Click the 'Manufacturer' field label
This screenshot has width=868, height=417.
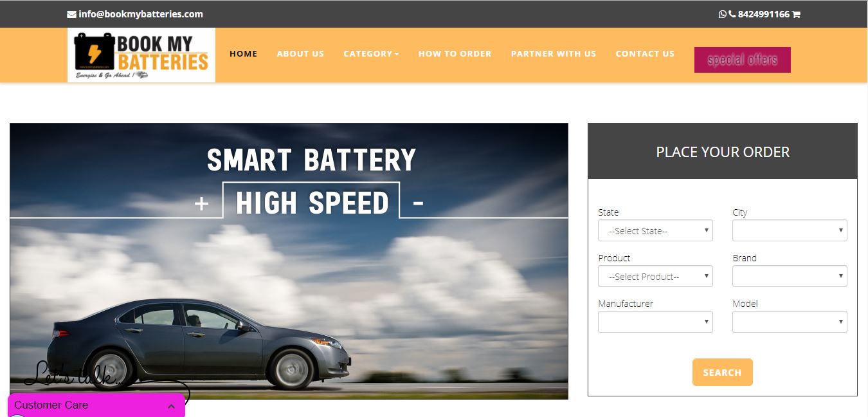(x=626, y=304)
